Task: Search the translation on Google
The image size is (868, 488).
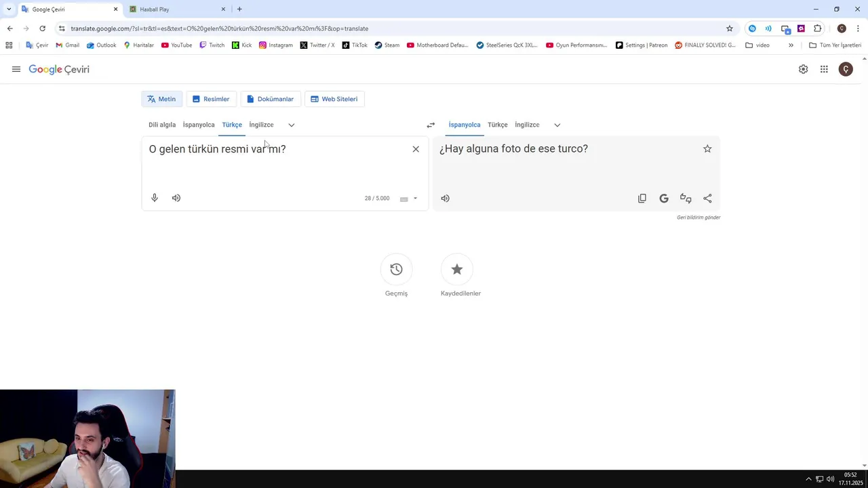Action: (664, 199)
